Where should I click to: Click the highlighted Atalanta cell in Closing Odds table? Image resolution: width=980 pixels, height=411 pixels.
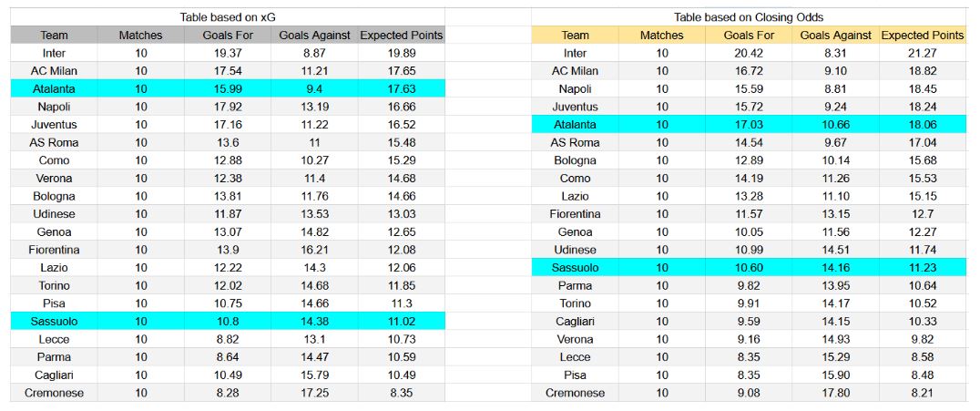(575, 124)
